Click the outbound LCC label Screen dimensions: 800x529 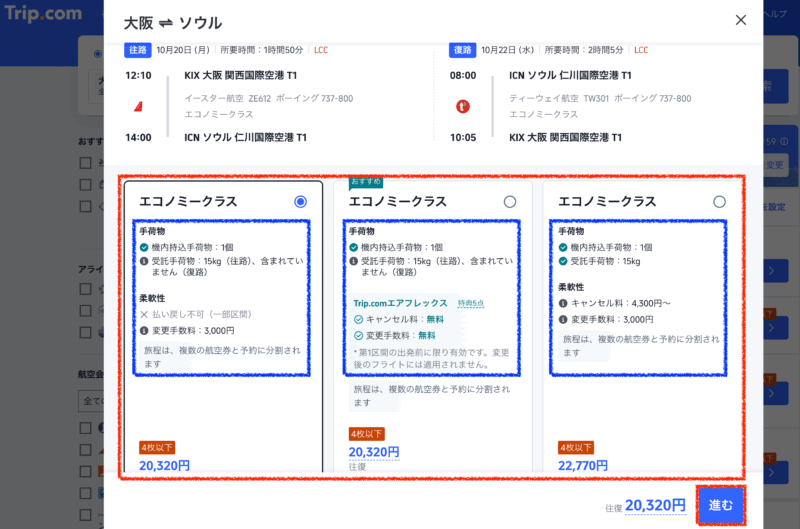click(x=321, y=50)
